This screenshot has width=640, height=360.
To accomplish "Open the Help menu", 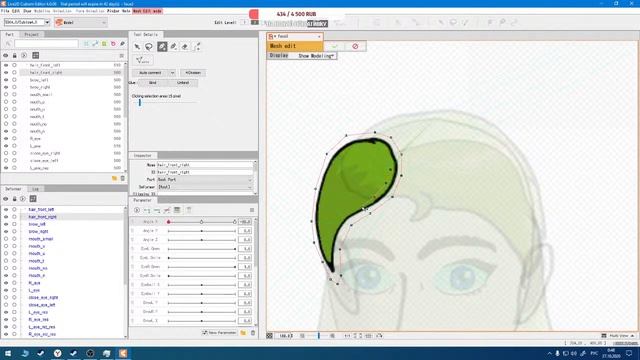I will [126, 11].
